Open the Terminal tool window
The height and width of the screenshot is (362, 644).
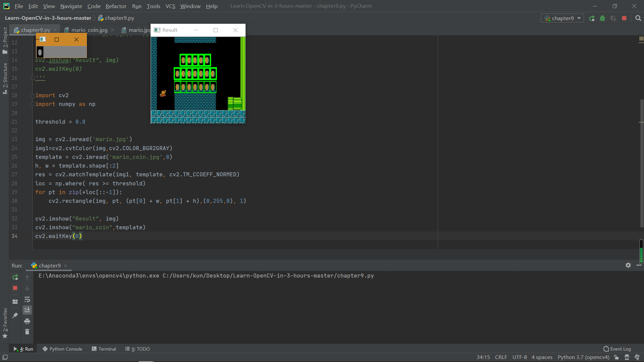pyautogui.click(x=104, y=349)
